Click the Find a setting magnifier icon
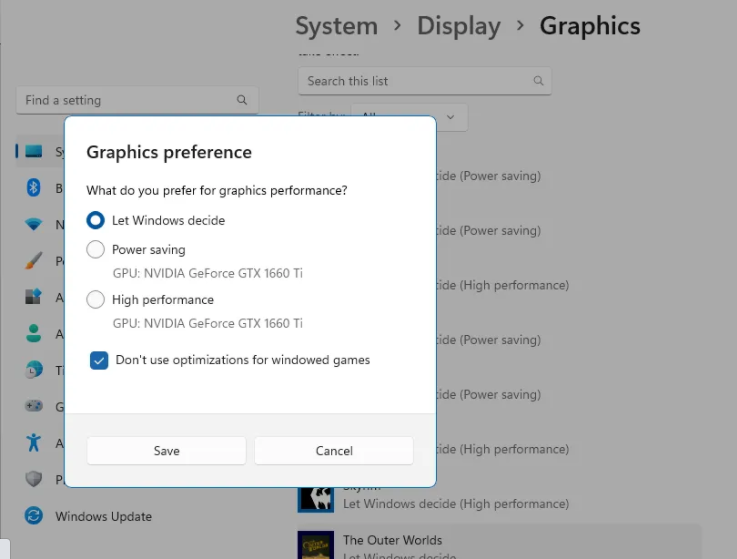The width and height of the screenshot is (737, 559). click(x=242, y=100)
